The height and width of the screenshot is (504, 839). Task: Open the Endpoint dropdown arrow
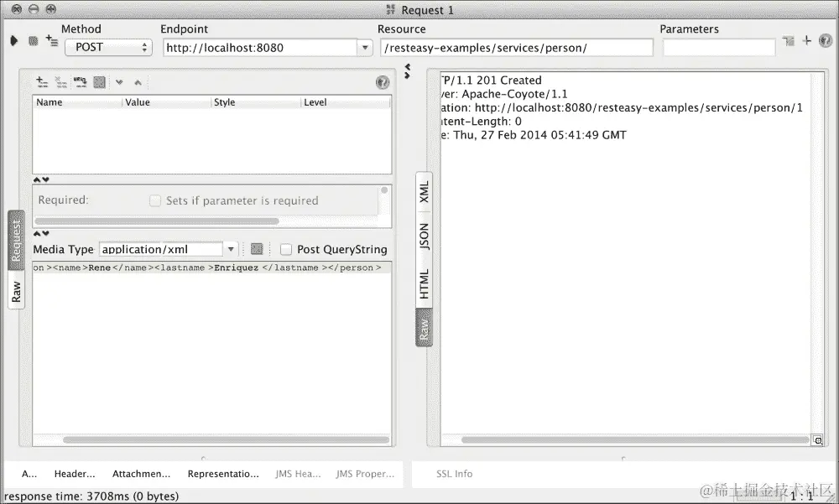click(x=365, y=48)
